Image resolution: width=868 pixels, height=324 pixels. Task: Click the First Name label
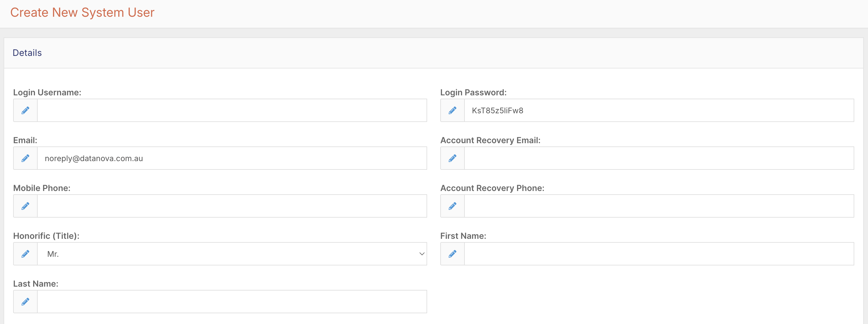click(463, 236)
